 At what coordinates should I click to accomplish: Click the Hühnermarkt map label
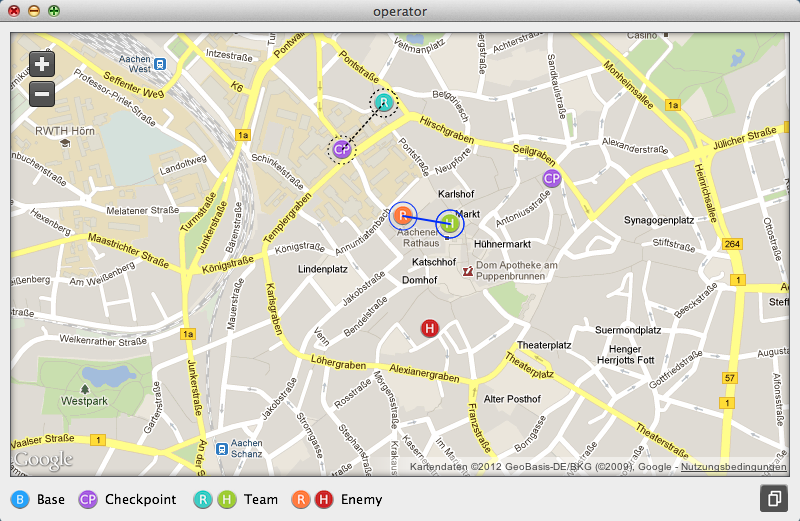pos(503,244)
